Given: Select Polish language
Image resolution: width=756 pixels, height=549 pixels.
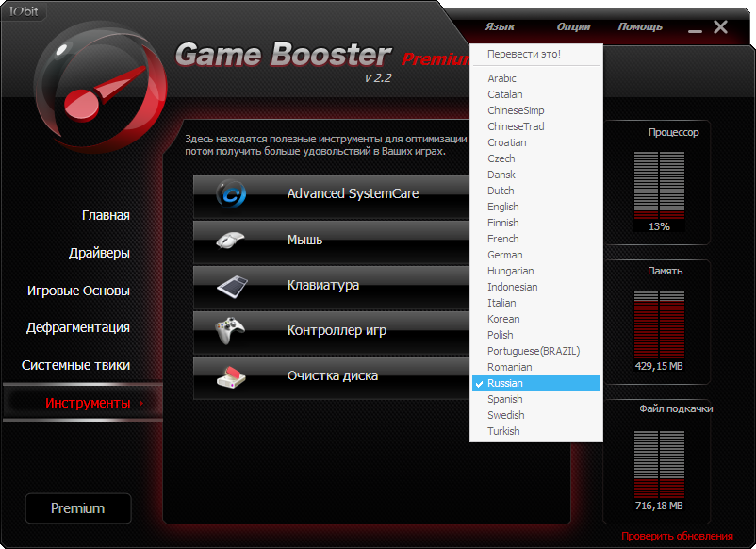Looking at the screenshot, I should pyautogui.click(x=536, y=335).
